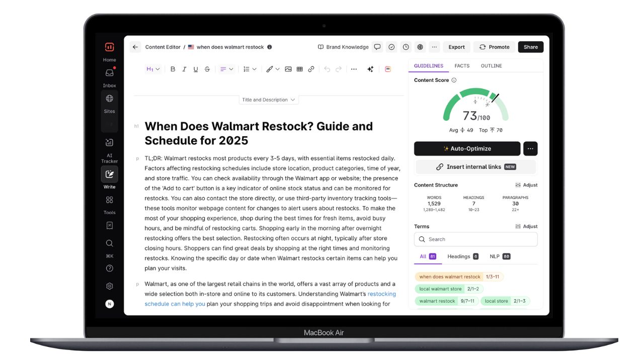Image resolution: width=644 pixels, height=362 pixels.
Task: Open comments panel in top bar
Action: coord(377,47)
